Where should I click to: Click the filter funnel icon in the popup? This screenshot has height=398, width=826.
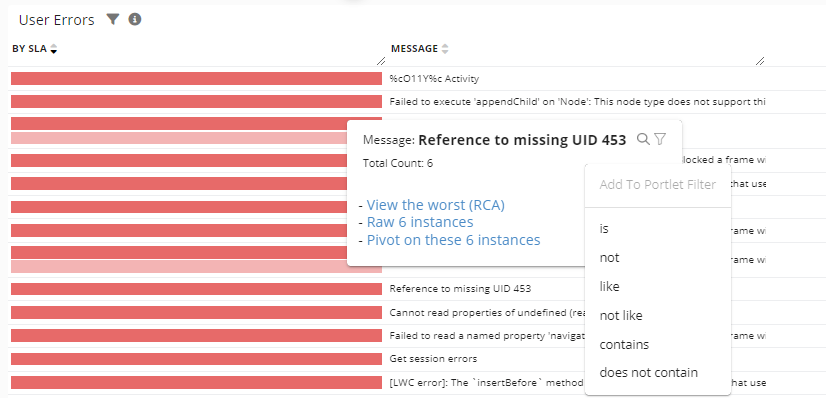(x=660, y=139)
